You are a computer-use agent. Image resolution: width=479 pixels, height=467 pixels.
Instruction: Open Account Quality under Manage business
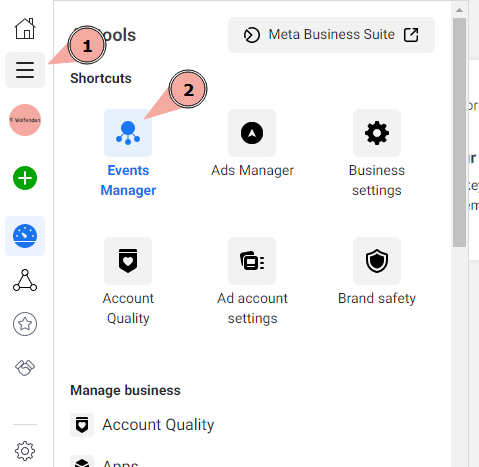142,425
